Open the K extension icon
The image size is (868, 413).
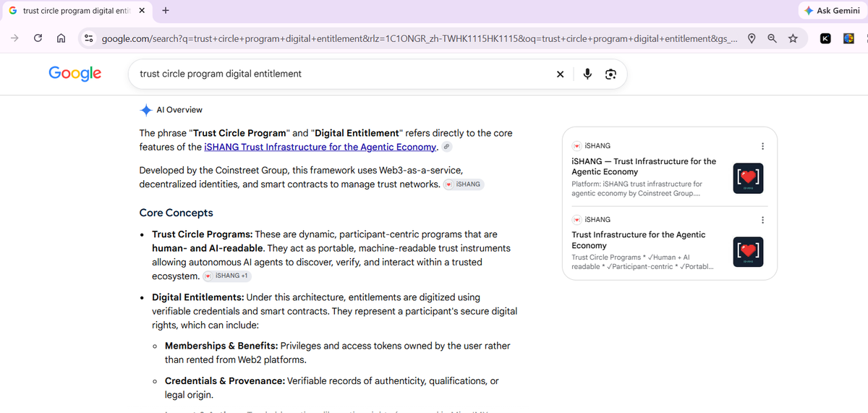click(x=825, y=38)
